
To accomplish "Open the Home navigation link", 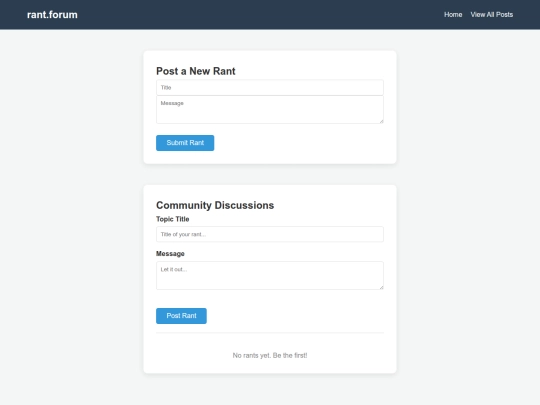I will tap(453, 15).
